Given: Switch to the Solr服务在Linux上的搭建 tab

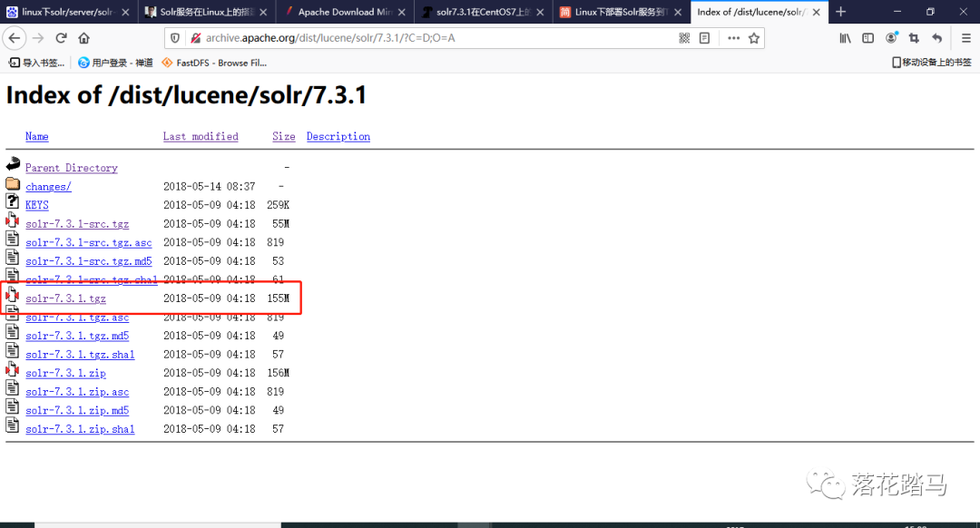Looking at the screenshot, I should [206, 12].
